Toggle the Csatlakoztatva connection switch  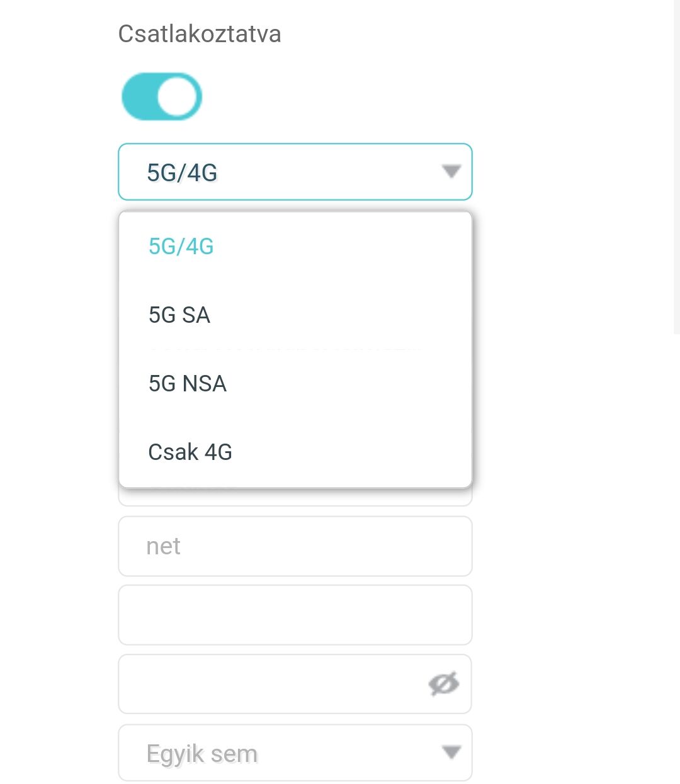pyautogui.click(x=161, y=96)
